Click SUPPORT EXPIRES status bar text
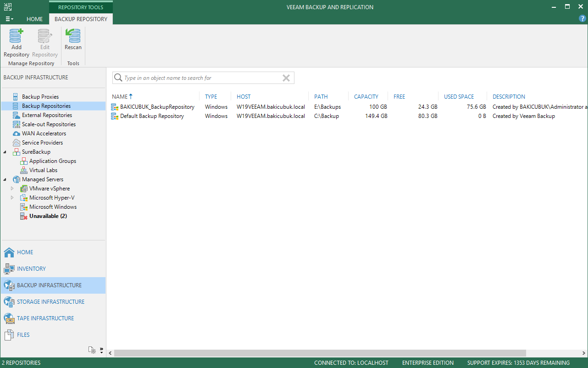 click(x=518, y=363)
